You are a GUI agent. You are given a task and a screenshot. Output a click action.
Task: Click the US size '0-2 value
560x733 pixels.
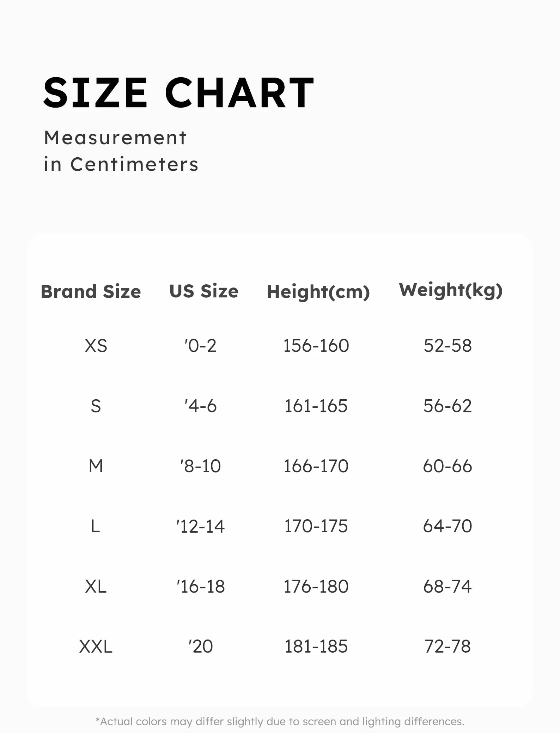pos(200,346)
